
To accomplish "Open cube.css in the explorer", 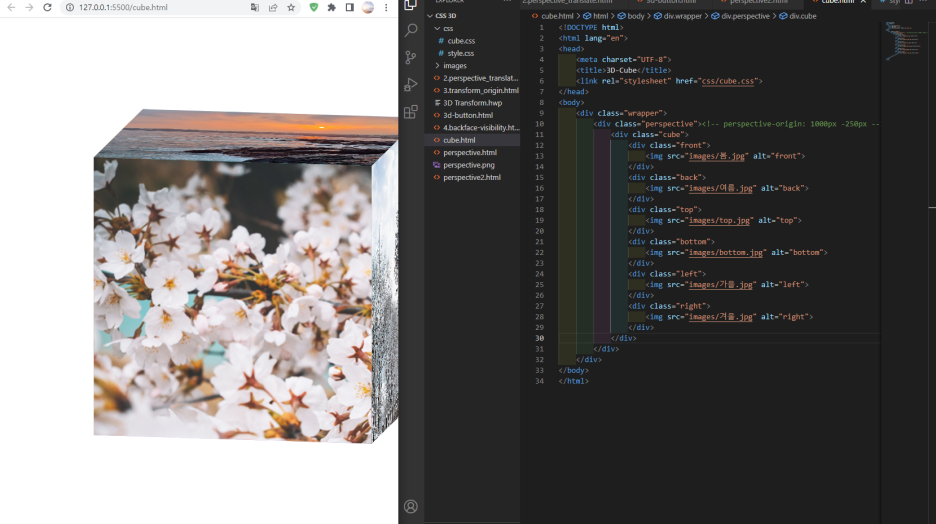I will click(x=461, y=41).
